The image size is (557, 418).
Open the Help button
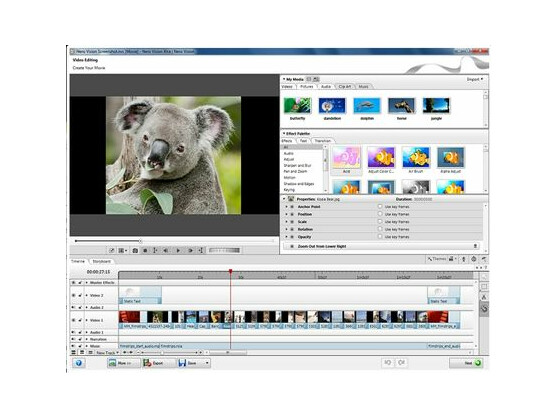[x=79, y=363]
